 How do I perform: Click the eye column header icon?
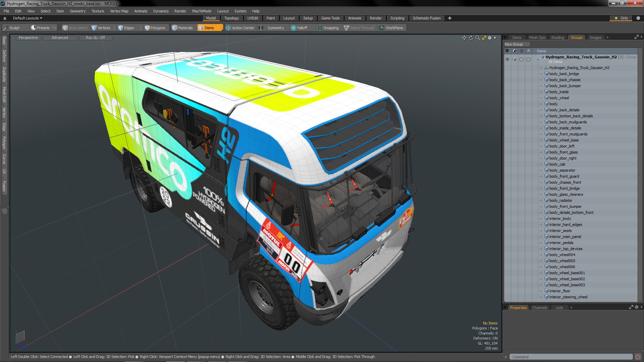coord(507,51)
